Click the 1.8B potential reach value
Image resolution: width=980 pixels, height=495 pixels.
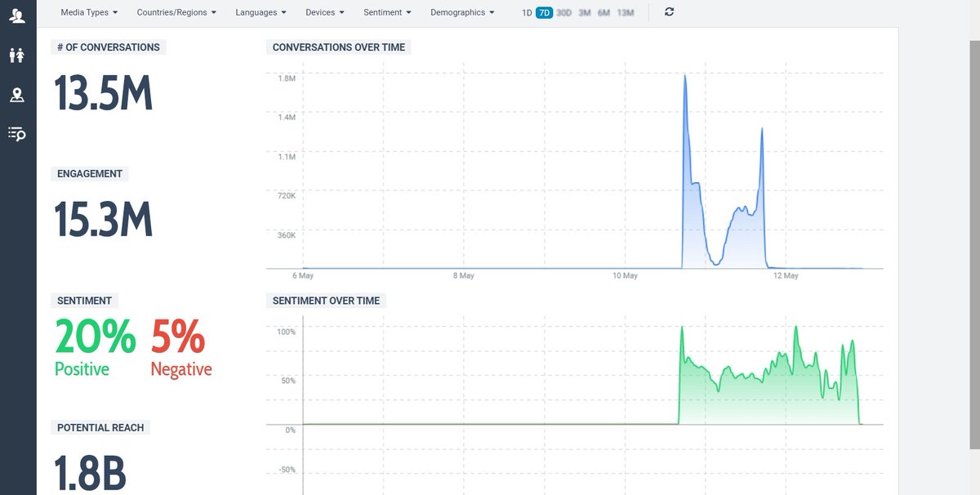pos(91,472)
